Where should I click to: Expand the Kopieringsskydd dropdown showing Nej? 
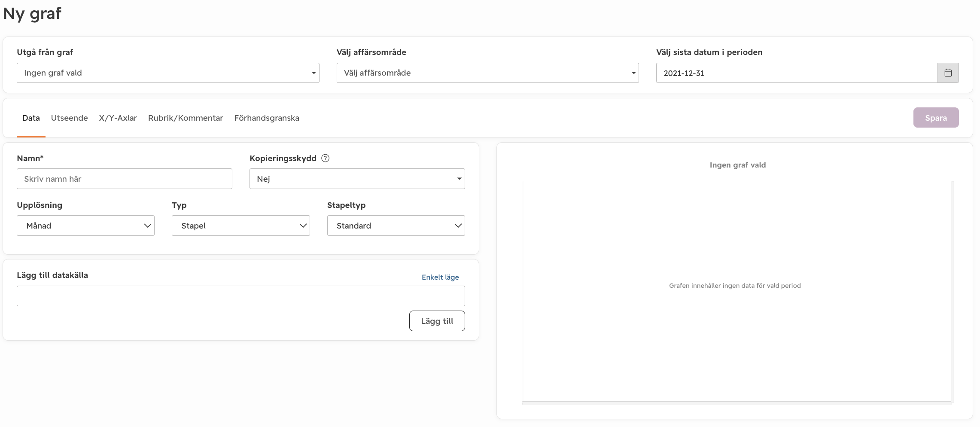click(357, 179)
